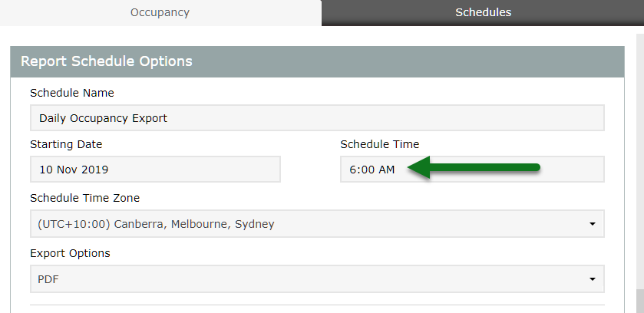
Task: Click the caret icon on the PDF export selector
Action: click(592, 279)
